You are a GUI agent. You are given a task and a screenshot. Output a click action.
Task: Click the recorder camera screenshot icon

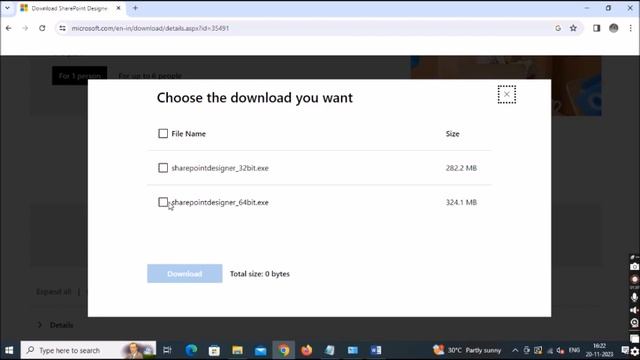click(x=634, y=267)
